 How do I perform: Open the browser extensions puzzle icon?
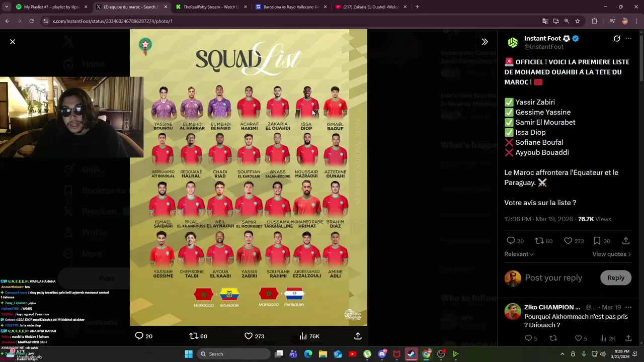click(x=595, y=21)
